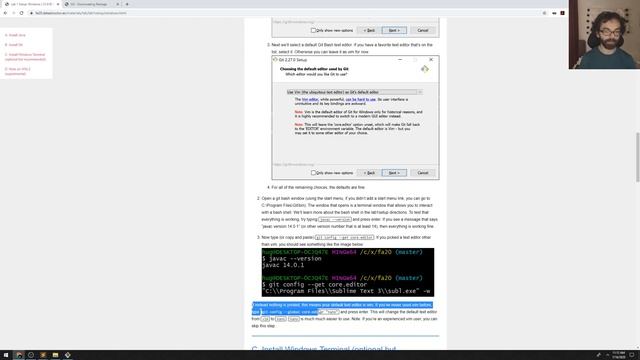Click the browser forward arrow
The image size is (640, 360).
click(x=13, y=13)
